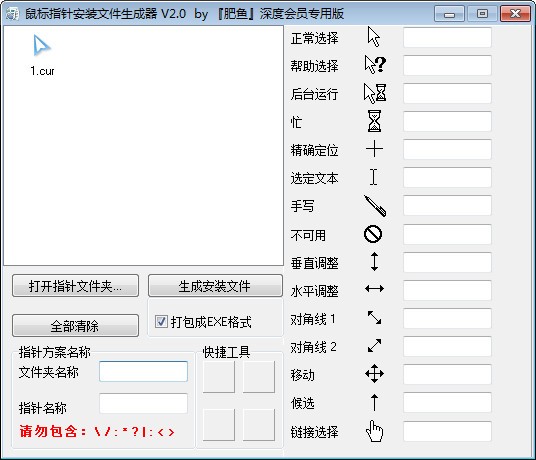Click the Link Select hand cursor icon
The height and width of the screenshot is (460, 536).
[x=374, y=431]
